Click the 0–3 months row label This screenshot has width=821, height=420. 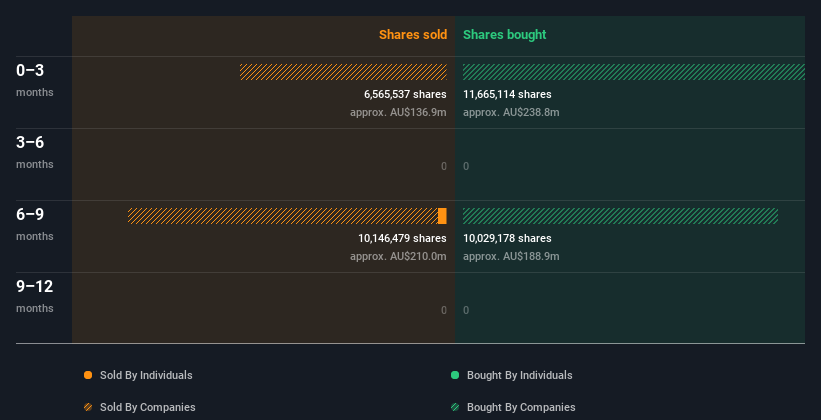[35, 80]
